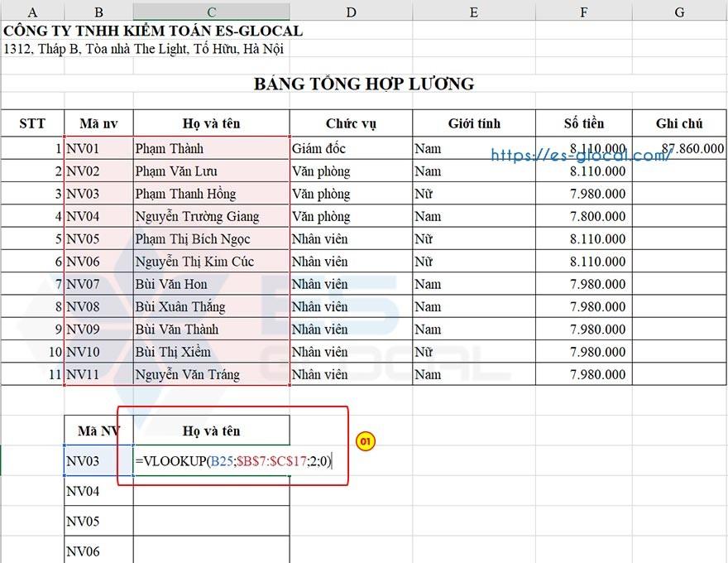Click row number 6 in STT column
This screenshot has width=728, height=563.
[x=32, y=261]
